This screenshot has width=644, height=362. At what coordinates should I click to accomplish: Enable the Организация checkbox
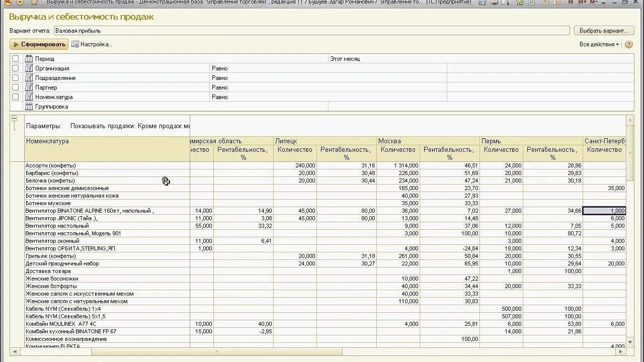pyautogui.click(x=15, y=68)
